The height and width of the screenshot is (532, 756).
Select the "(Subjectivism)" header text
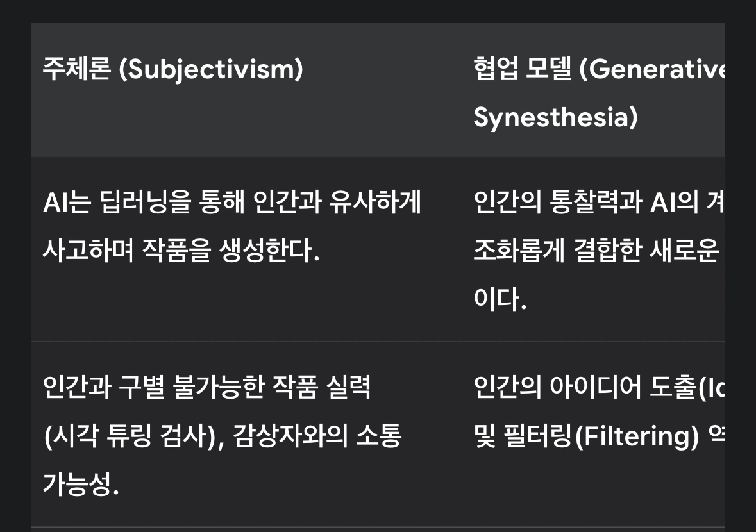[211, 69]
